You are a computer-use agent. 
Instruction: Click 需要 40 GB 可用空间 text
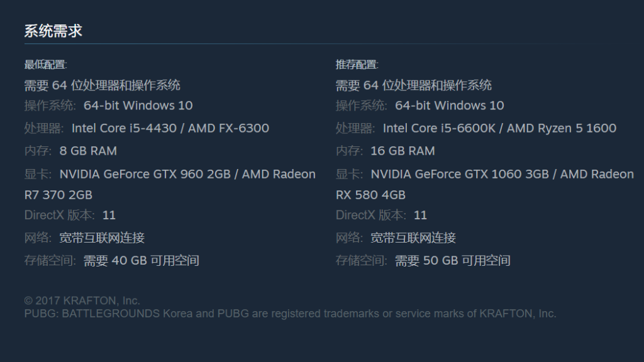click(x=142, y=261)
